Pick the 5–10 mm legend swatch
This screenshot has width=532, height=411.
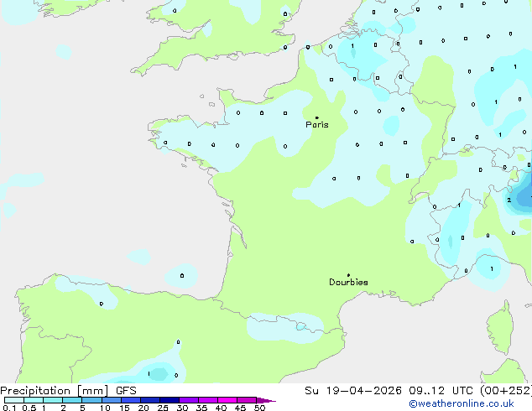[x=91, y=400]
